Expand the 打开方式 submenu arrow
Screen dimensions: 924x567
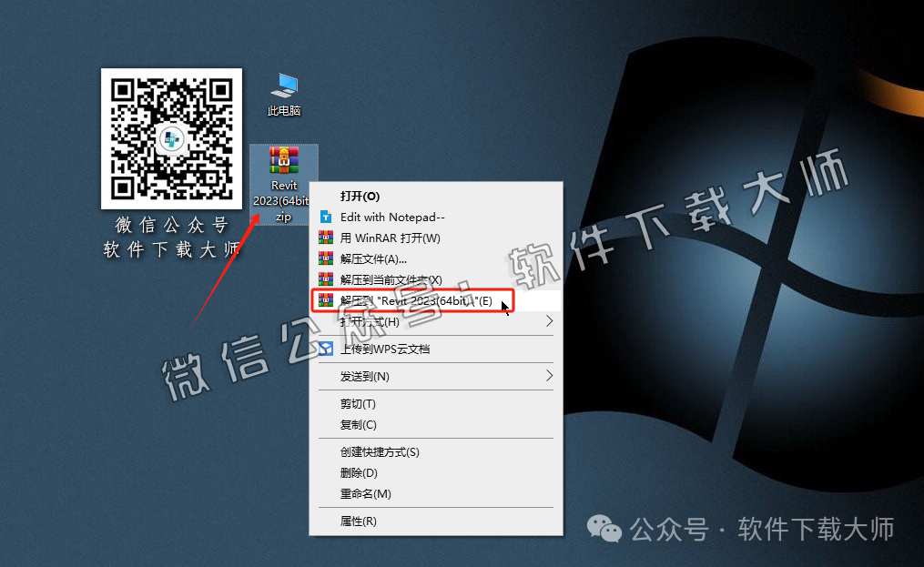point(547,323)
